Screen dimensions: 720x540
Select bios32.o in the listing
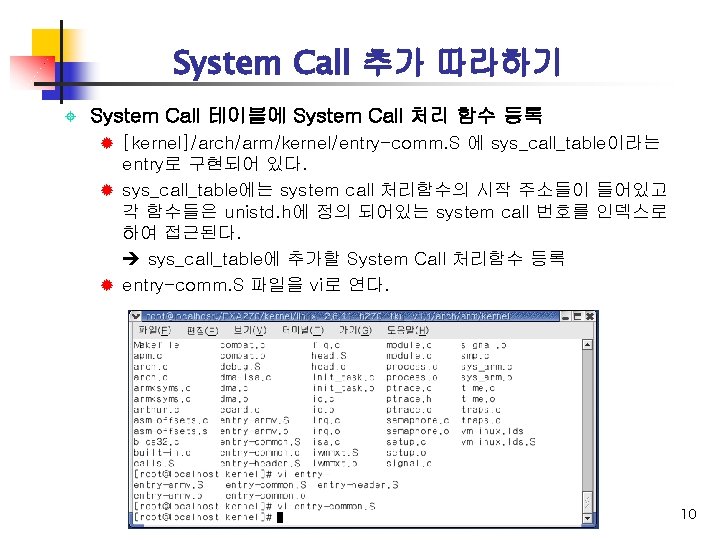[x=156, y=442]
